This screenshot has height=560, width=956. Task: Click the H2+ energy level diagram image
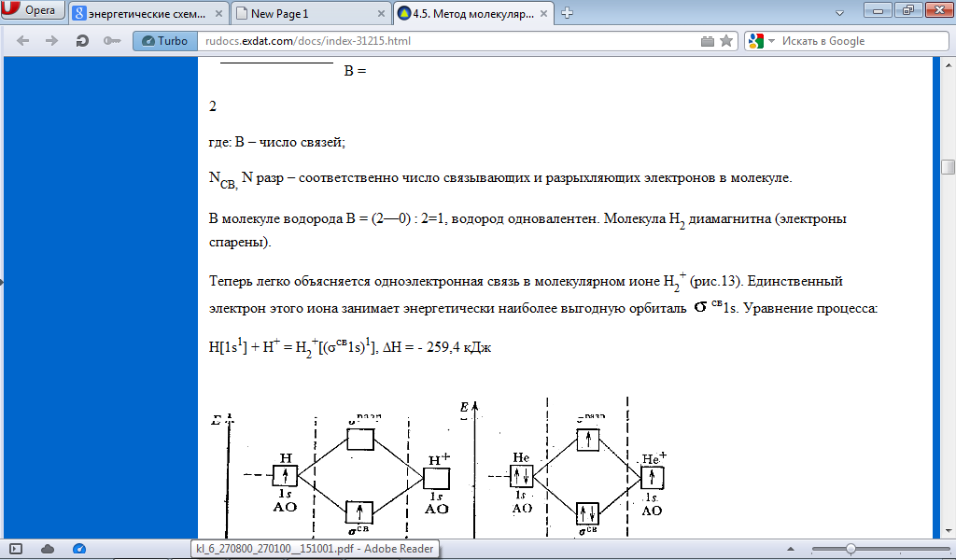[331, 475]
